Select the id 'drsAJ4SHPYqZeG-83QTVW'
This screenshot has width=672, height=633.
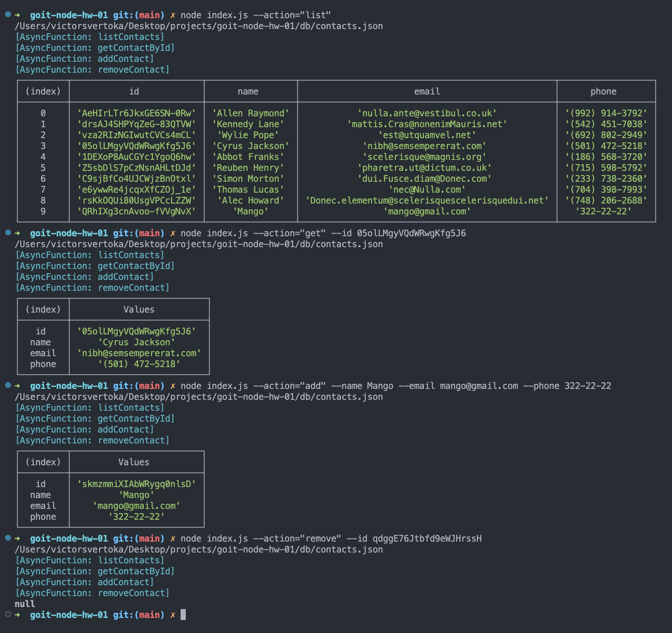pos(136,124)
